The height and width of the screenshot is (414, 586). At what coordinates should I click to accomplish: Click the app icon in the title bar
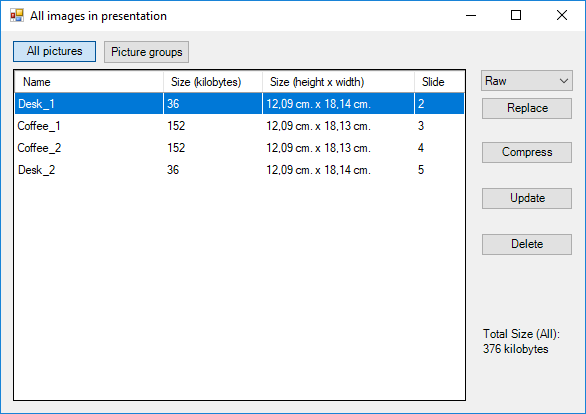pyautogui.click(x=17, y=16)
